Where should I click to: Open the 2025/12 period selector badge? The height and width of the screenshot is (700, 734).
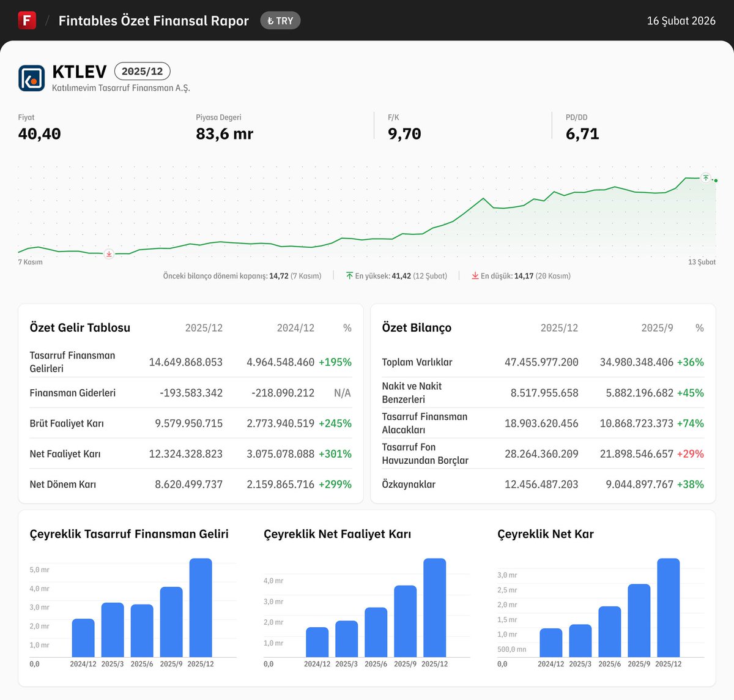coord(142,71)
